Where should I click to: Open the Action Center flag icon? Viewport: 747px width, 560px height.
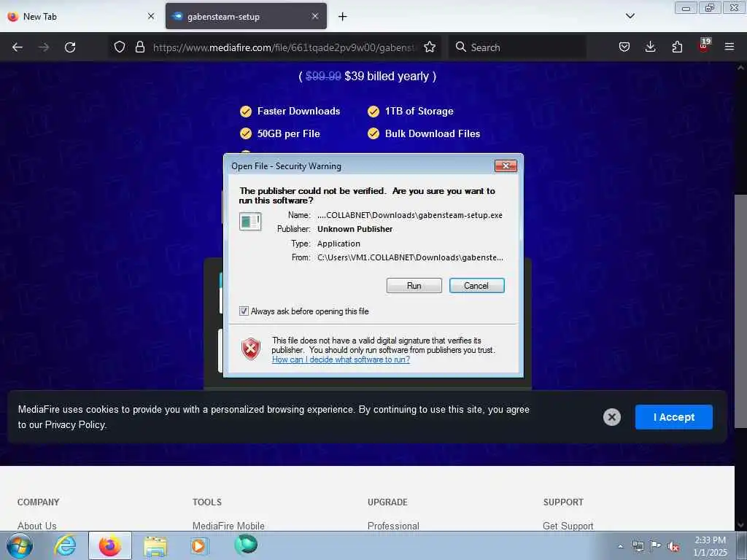pos(656,545)
